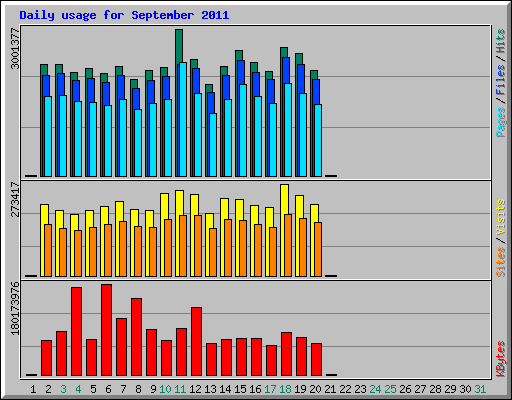Viewport: 512px width, 400px height.
Task: Click the yellow Visits bar for day 18
Action: (x=284, y=199)
